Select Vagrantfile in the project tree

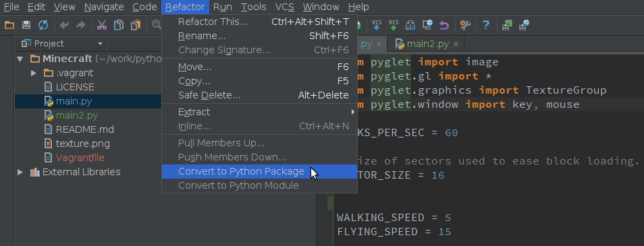pos(80,158)
